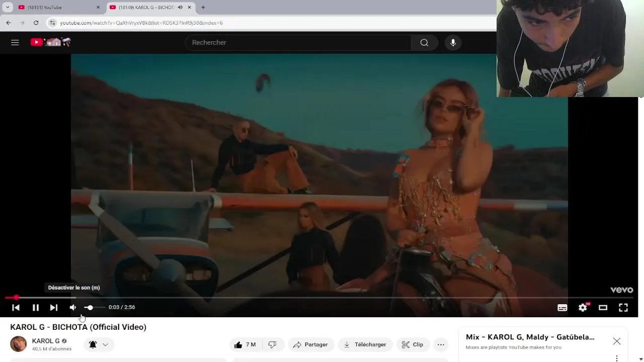Expand notification bell dropdown for KAROL G
The width and height of the screenshot is (644, 362).
[99, 344]
